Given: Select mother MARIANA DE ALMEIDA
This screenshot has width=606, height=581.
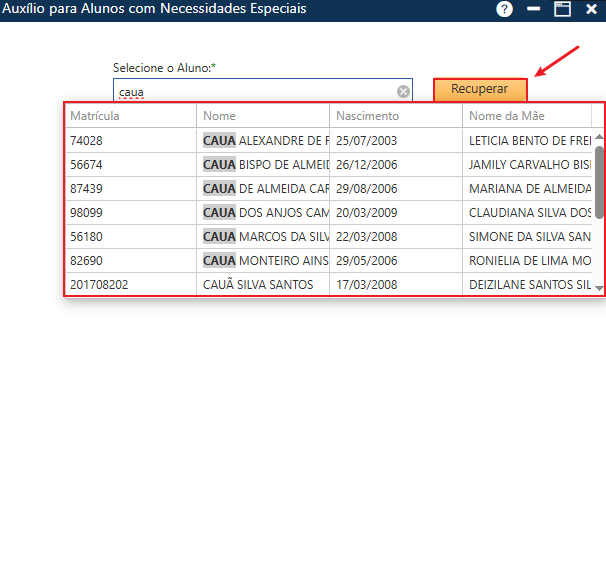Looking at the screenshot, I should 530,189.
